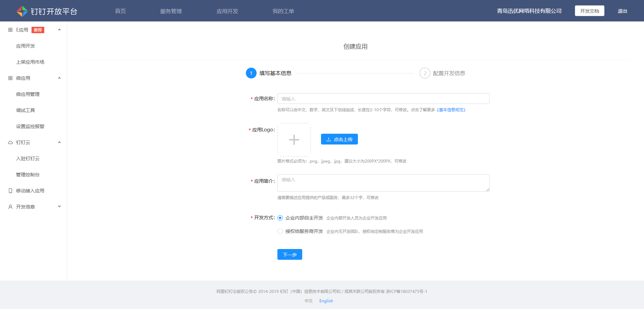Open 钉钉云 via its cloud icon
This screenshot has width=644, height=309.
point(10,142)
